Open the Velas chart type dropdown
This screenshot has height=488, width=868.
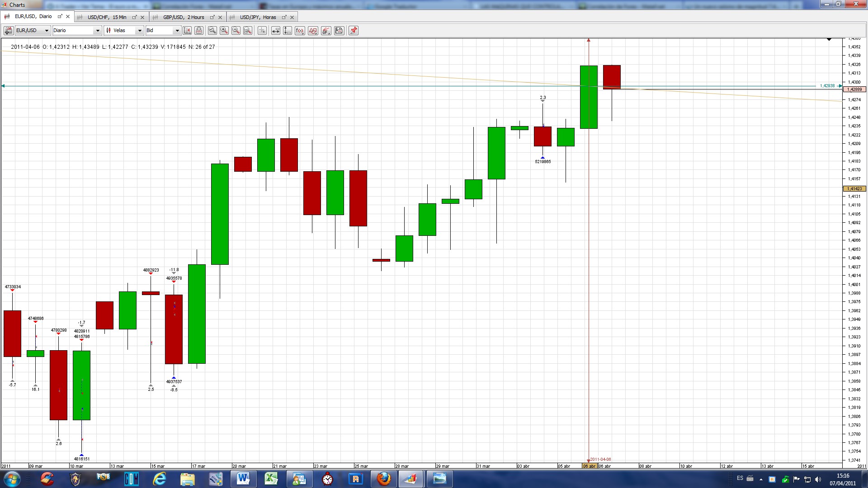(139, 30)
